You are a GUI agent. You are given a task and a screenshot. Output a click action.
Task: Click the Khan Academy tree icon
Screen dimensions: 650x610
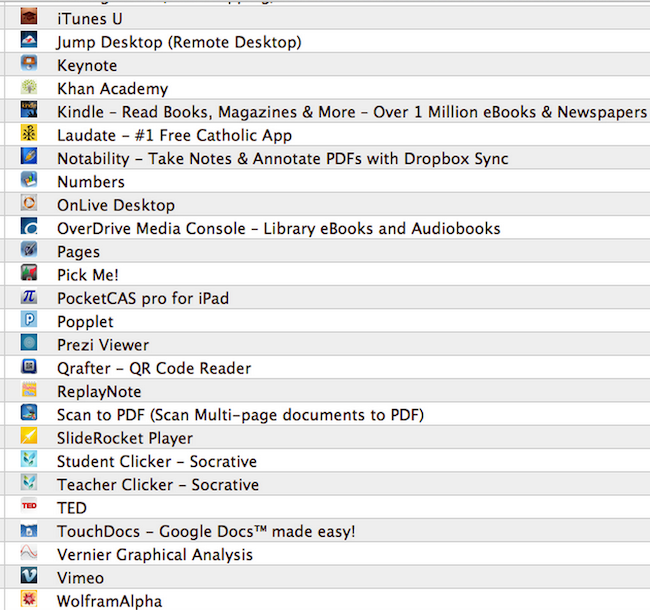[29, 87]
